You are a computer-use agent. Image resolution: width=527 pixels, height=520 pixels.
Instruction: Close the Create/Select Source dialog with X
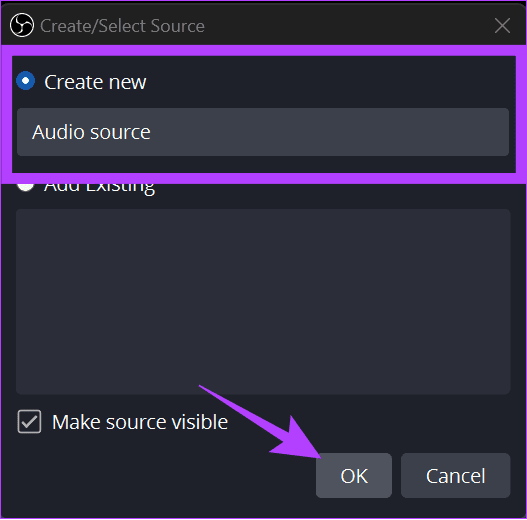pos(502,26)
